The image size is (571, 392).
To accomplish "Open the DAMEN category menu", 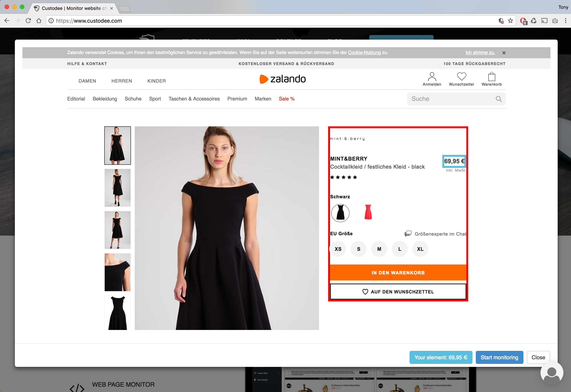I will 87,81.
